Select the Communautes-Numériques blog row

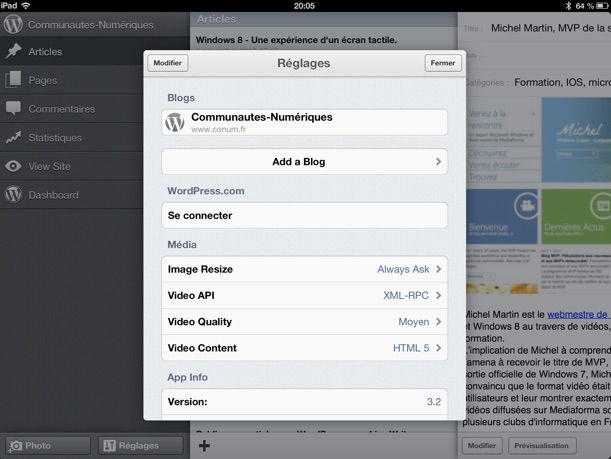tap(304, 122)
